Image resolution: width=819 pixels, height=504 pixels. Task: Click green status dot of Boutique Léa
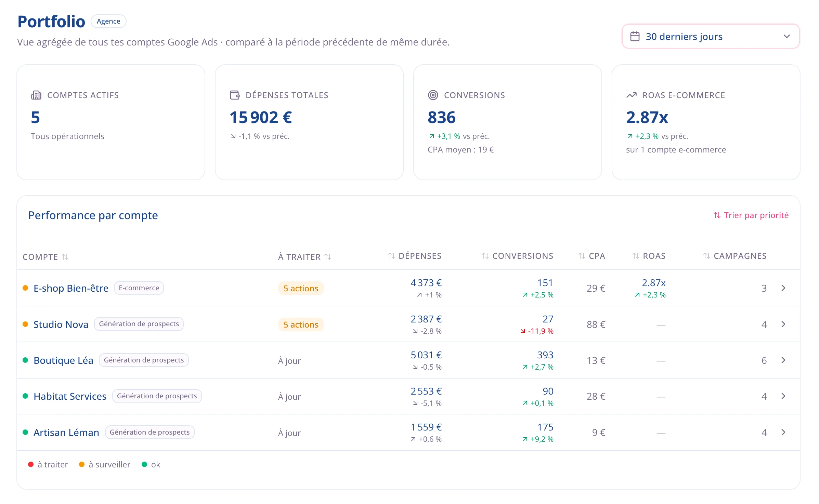click(25, 360)
